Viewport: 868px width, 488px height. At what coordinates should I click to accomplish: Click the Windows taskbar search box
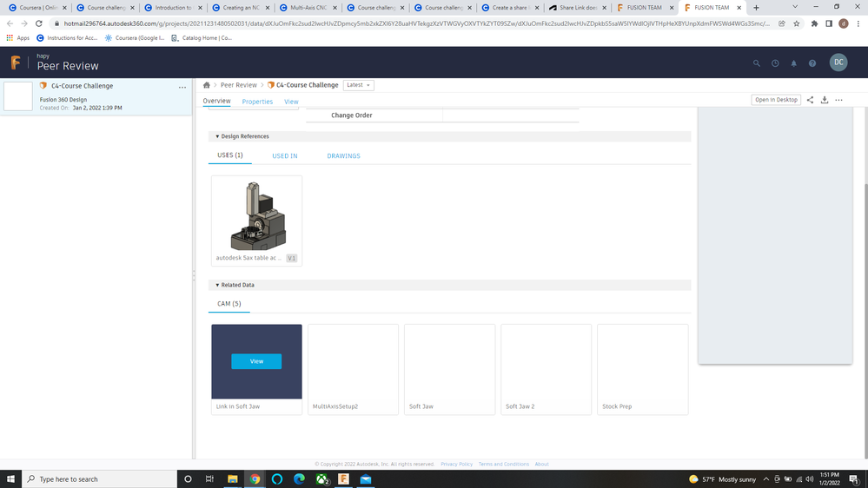100,479
